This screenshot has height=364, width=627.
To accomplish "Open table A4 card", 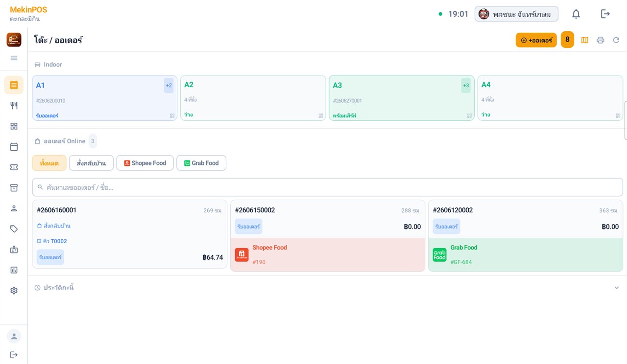I will coord(550,98).
